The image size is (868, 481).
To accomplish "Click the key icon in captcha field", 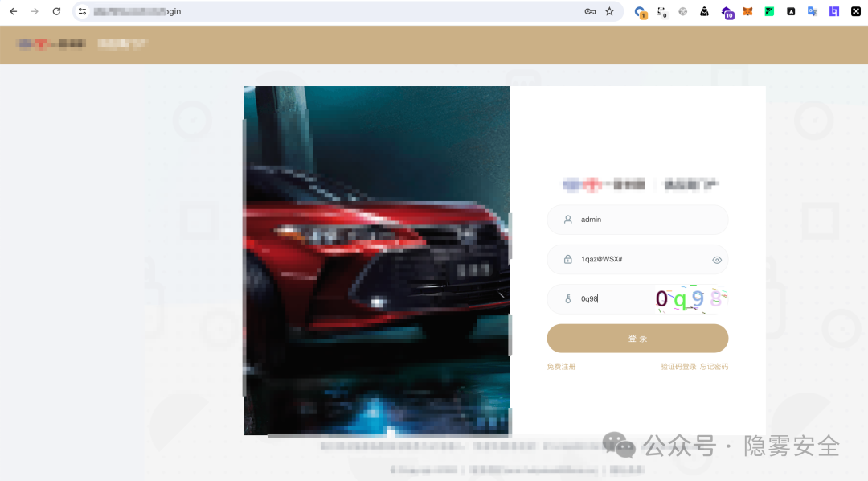I will click(x=568, y=299).
